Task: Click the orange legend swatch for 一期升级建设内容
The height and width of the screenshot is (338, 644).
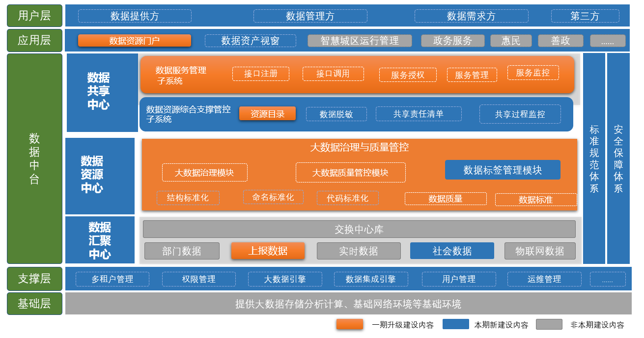Action: (x=349, y=324)
